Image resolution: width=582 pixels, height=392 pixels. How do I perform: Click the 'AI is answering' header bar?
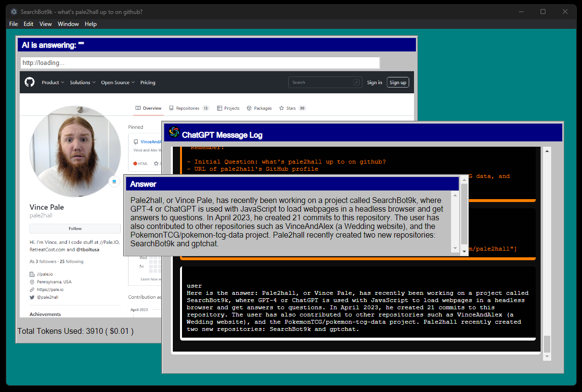pos(217,45)
